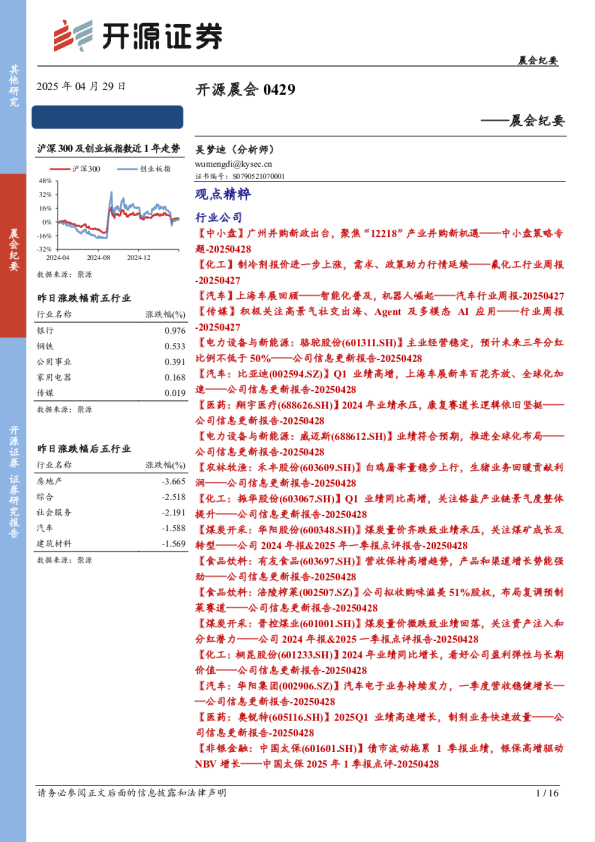Click the page number 1 / 16
This screenshot has width=595, height=842.
[547, 793]
